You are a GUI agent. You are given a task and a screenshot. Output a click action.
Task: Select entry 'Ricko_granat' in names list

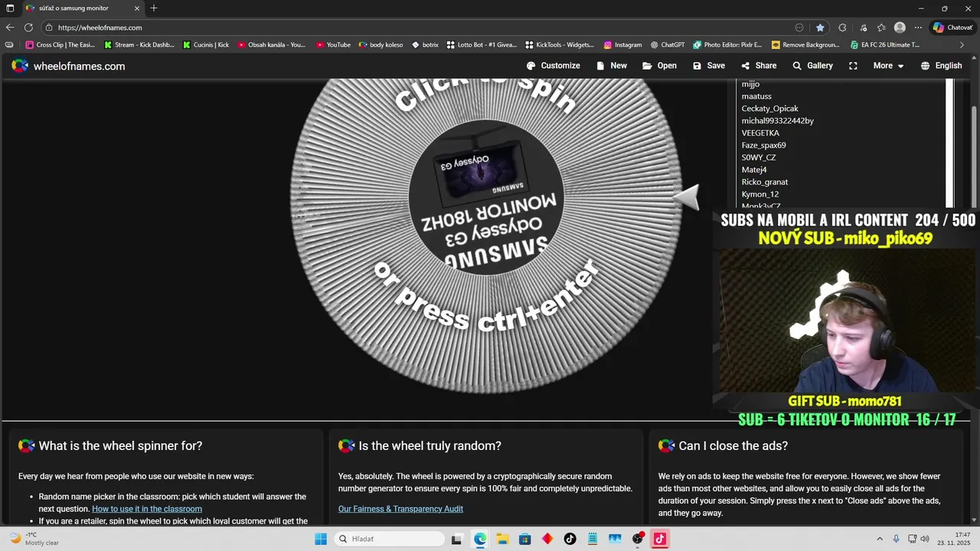pyautogui.click(x=764, y=182)
